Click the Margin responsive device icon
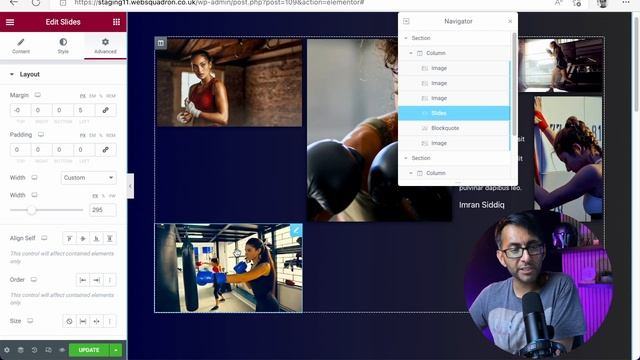The width and height of the screenshot is (640, 360). tap(38, 95)
